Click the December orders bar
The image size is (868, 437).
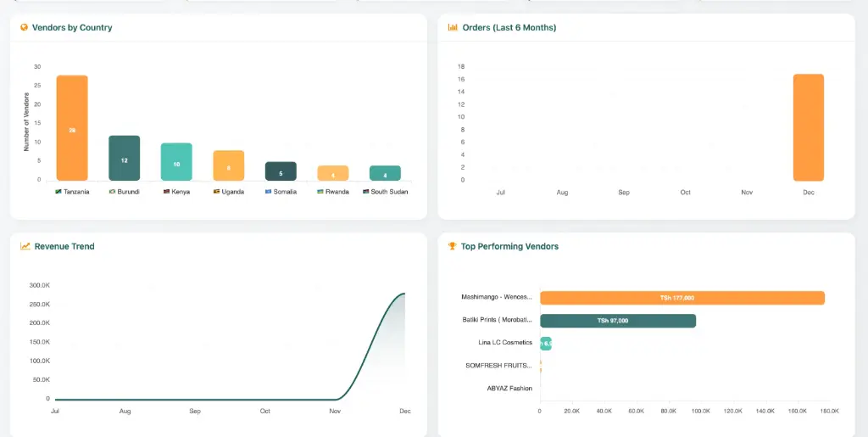808,127
